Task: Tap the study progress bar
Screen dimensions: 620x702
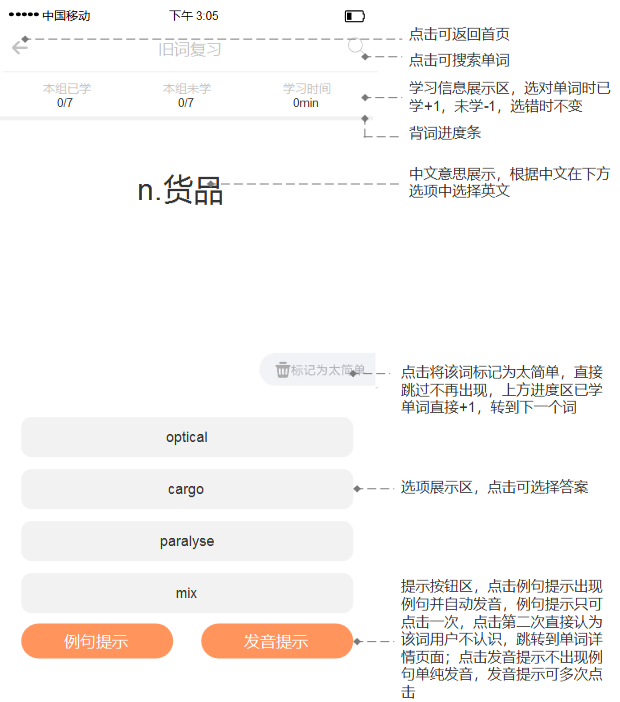Action: [186, 118]
